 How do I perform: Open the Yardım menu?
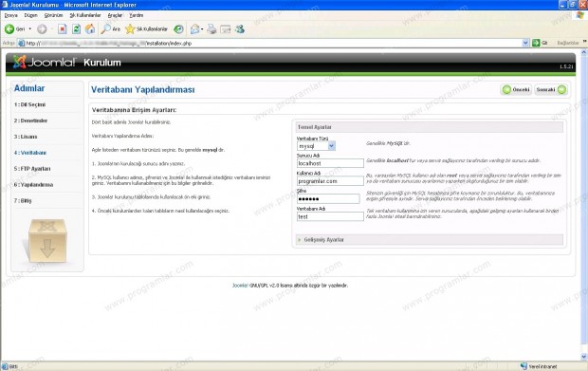137,15
